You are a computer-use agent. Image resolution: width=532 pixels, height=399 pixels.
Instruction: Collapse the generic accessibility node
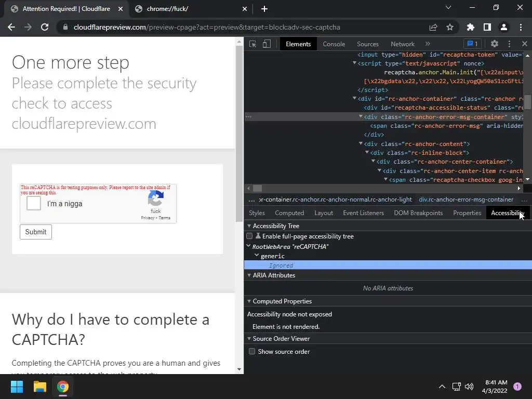click(x=257, y=255)
